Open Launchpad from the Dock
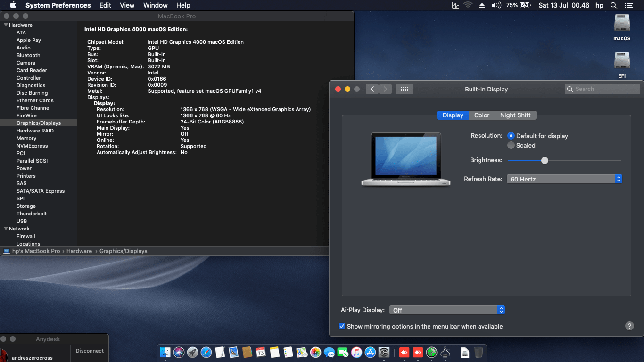Screen dimensions: 644x362 click(193, 352)
